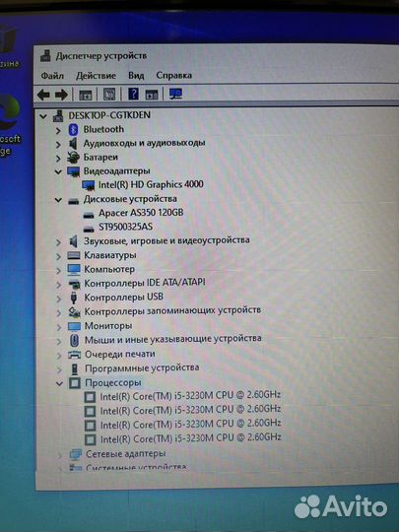399x532 pixels.
Task: Expand the Очереди печати chevron
Action: point(59,356)
